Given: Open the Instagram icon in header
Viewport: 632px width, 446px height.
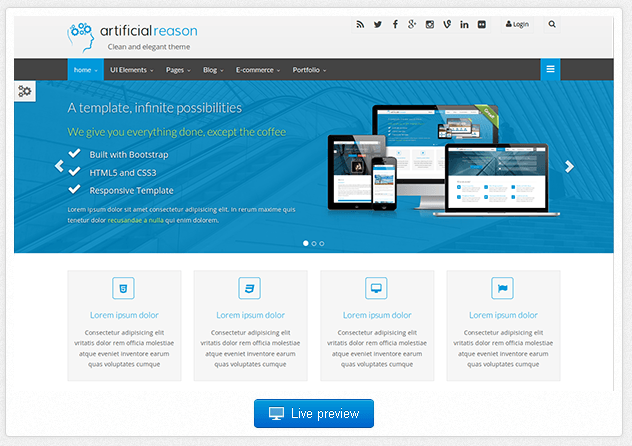Looking at the screenshot, I should coord(430,24).
